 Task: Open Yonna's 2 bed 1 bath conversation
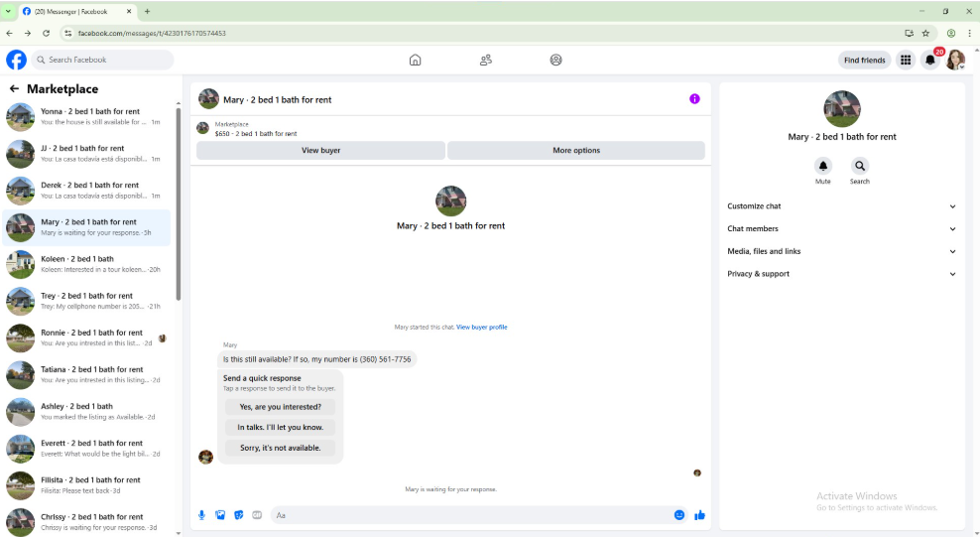click(x=86, y=117)
